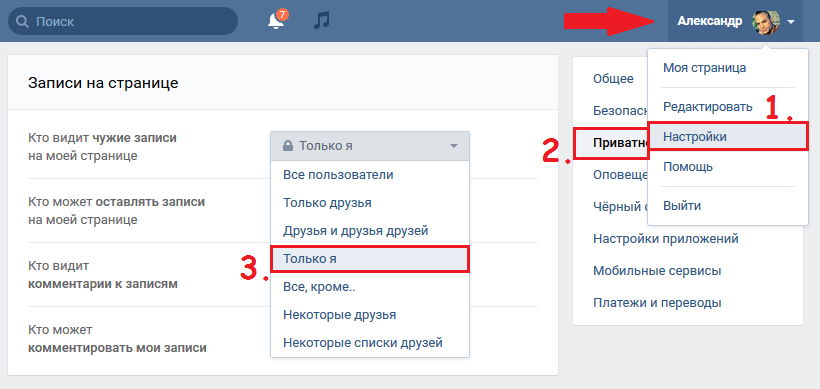Click Кто может оставлять записи label
The height and width of the screenshot is (389, 820).
point(117,211)
